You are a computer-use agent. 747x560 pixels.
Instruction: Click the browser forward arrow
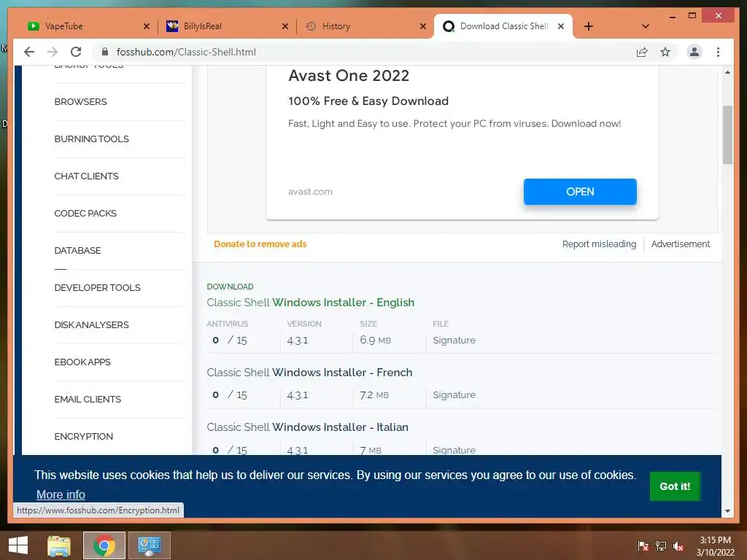[x=53, y=52]
